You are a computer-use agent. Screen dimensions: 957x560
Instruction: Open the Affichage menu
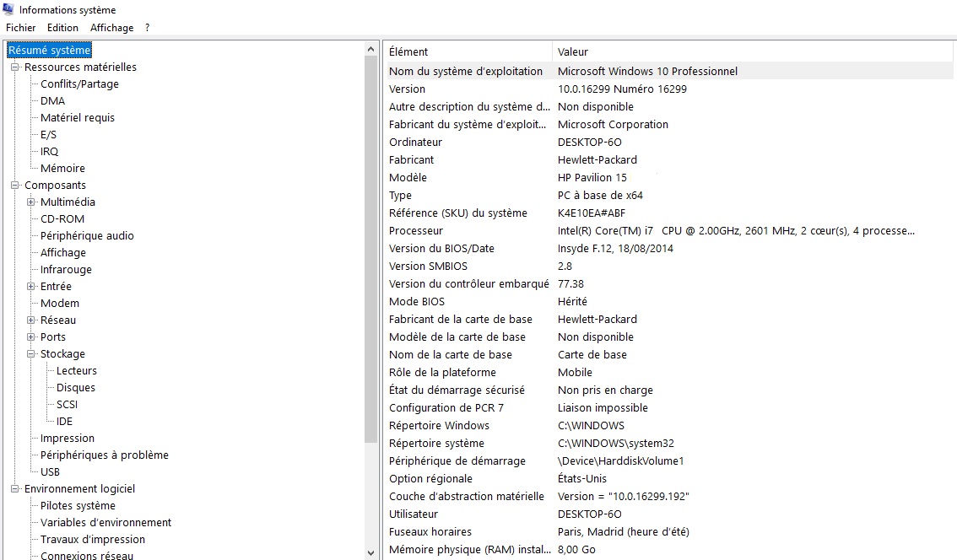pyautogui.click(x=111, y=28)
